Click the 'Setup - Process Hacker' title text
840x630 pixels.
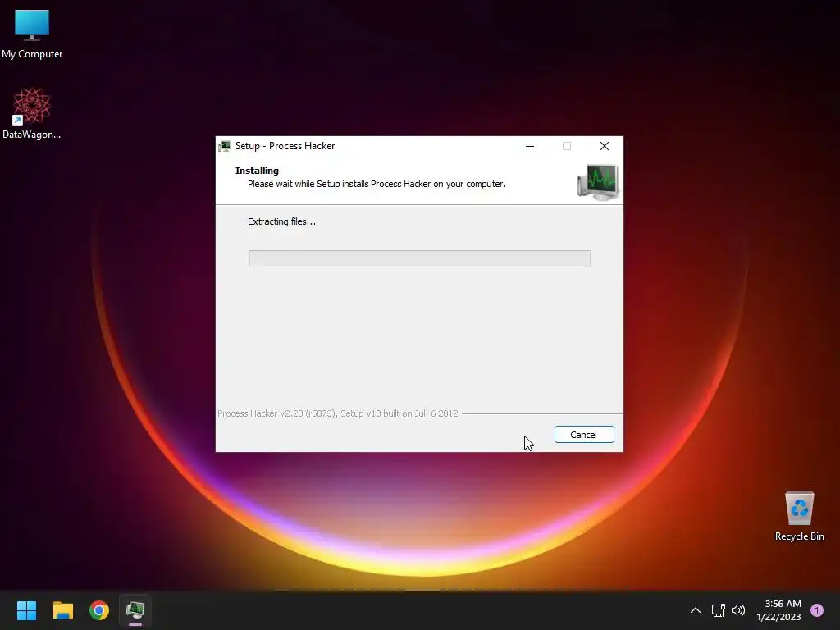pos(285,146)
